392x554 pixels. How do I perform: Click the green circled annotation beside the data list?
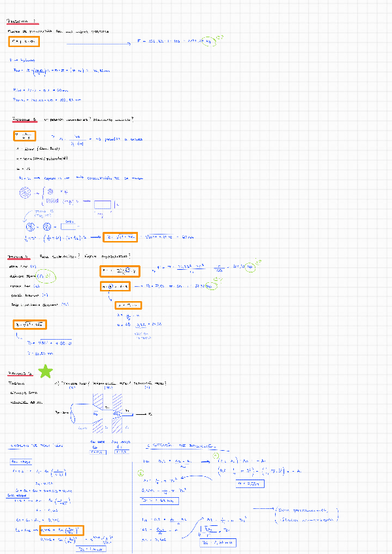click(46, 276)
